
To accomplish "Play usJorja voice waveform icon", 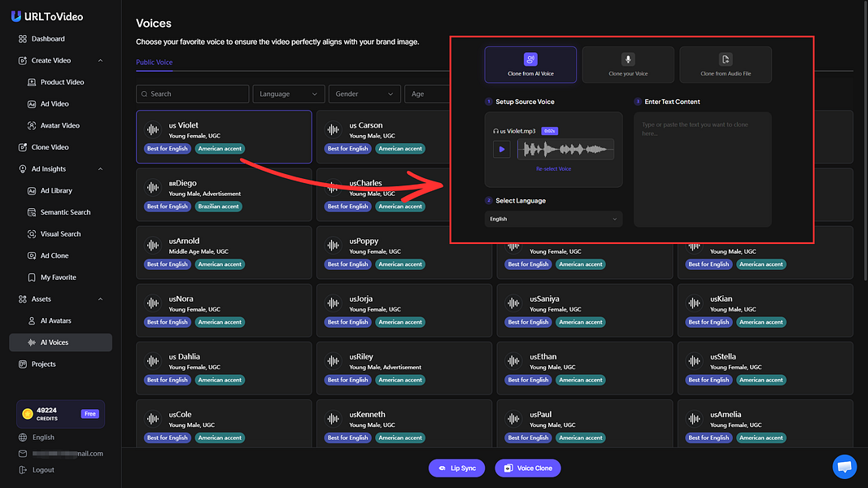I will 334,303.
